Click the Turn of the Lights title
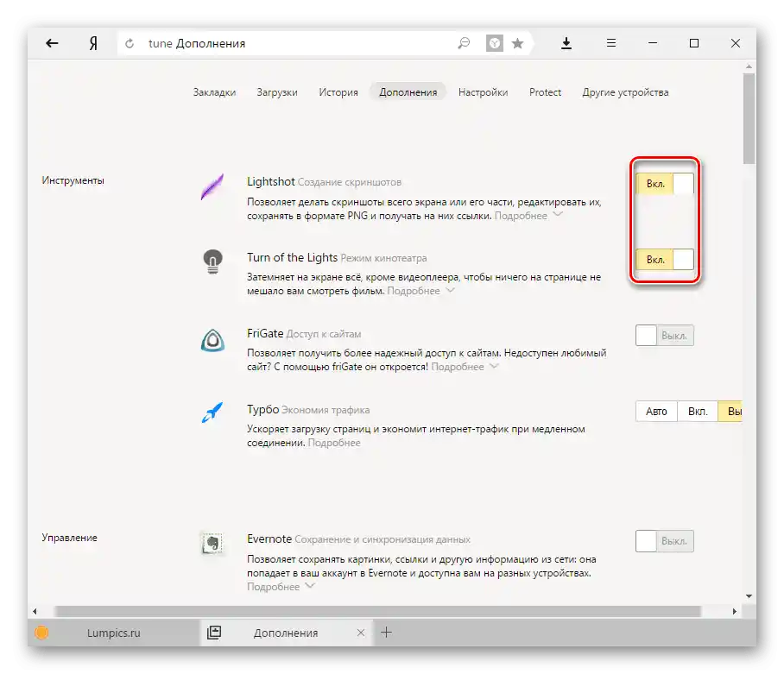784x674 pixels. pos(292,257)
